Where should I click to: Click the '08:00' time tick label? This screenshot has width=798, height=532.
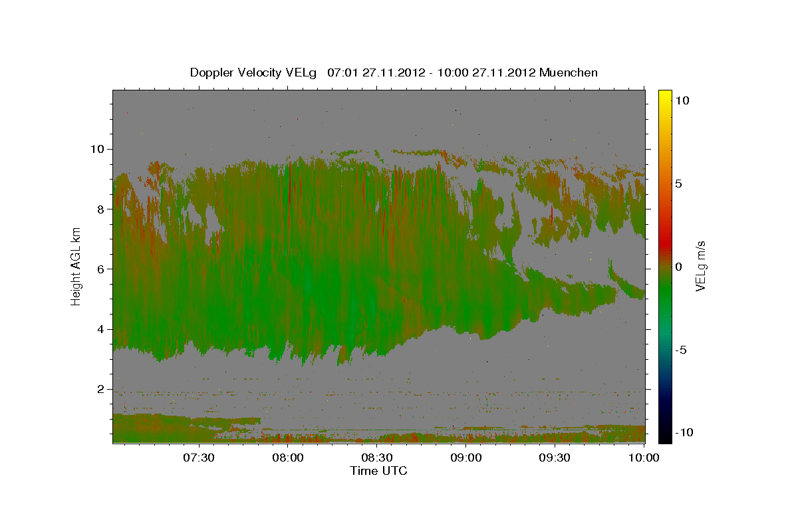tap(288, 458)
